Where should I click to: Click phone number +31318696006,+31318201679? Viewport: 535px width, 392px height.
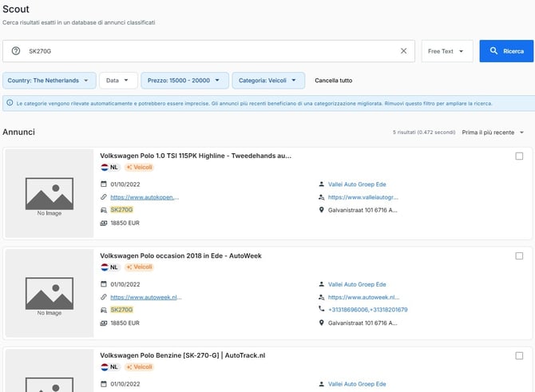(368, 310)
